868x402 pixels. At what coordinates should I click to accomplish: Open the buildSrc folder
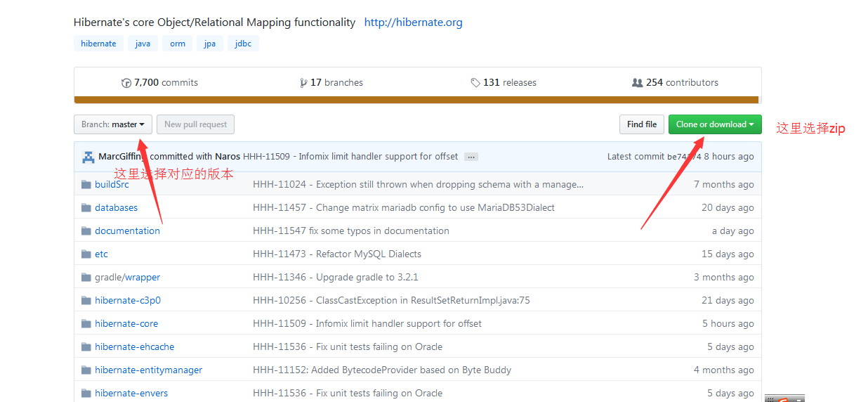pos(112,185)
